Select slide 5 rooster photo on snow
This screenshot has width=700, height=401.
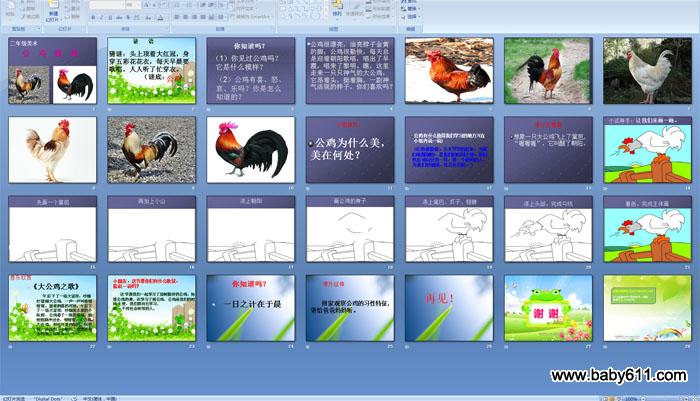(449, 71)
